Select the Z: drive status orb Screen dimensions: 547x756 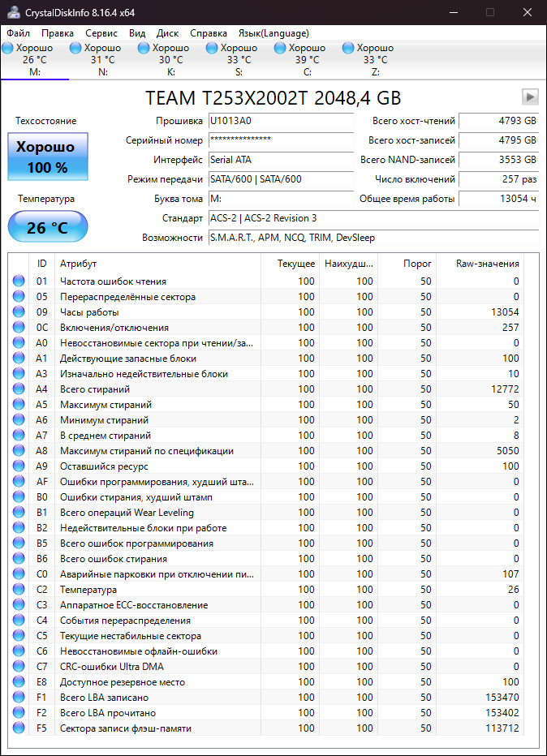point(348,48)
